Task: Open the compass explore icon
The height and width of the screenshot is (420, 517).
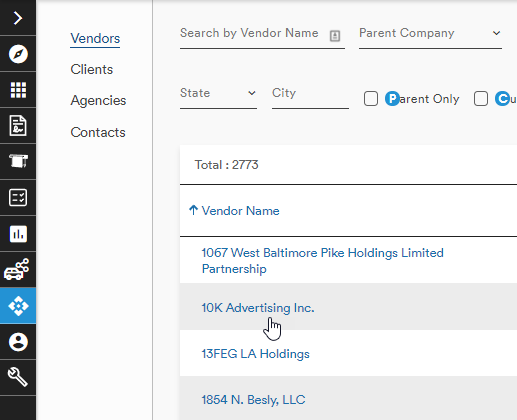Action: click(x=18, y=54)
